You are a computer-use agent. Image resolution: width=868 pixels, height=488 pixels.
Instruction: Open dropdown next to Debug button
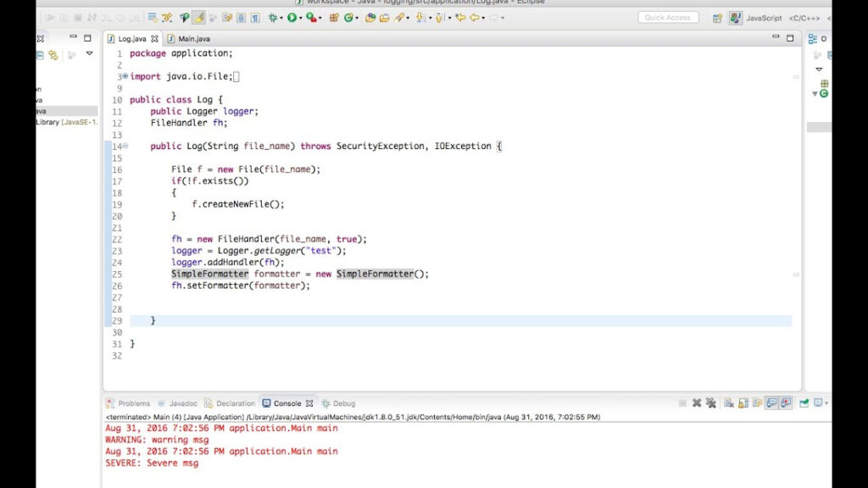point(281,19)
